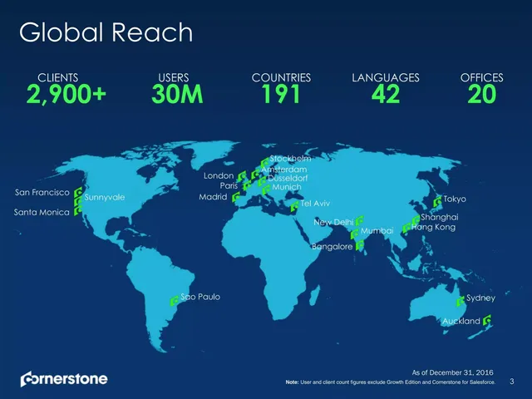Click the New Delhi office marker icon

[359, 221]
